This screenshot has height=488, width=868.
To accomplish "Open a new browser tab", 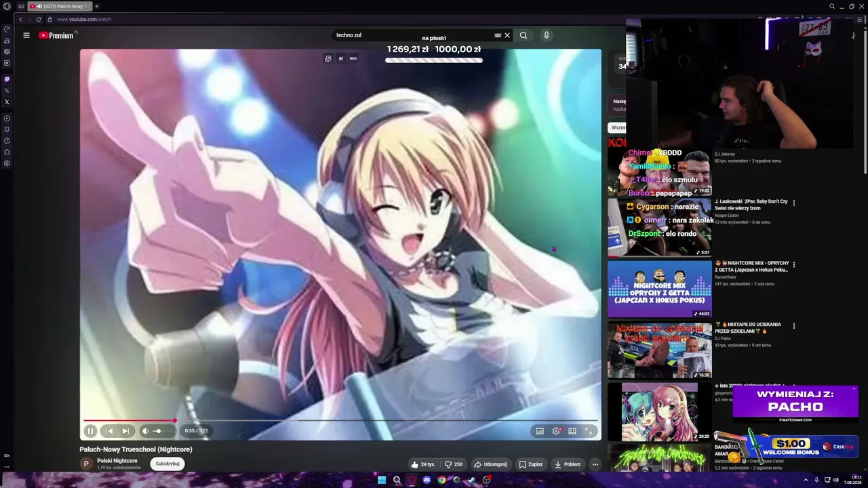I will tap(96, 6).
